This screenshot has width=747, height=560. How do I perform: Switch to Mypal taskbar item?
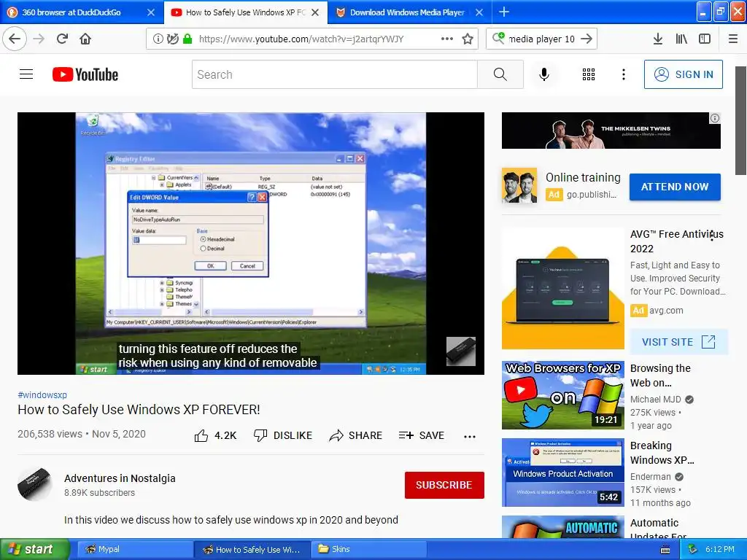pyautogui.click(x=133, y=549)
